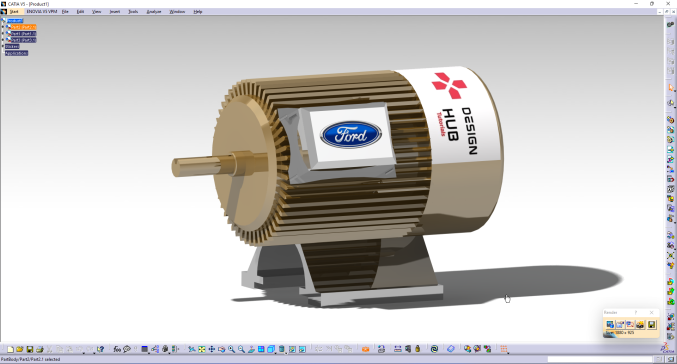The height and width of the screenshot is (364, 677).
Task: Expand the Part3 (Part3.1) tree node
Action: click(3, 40)
